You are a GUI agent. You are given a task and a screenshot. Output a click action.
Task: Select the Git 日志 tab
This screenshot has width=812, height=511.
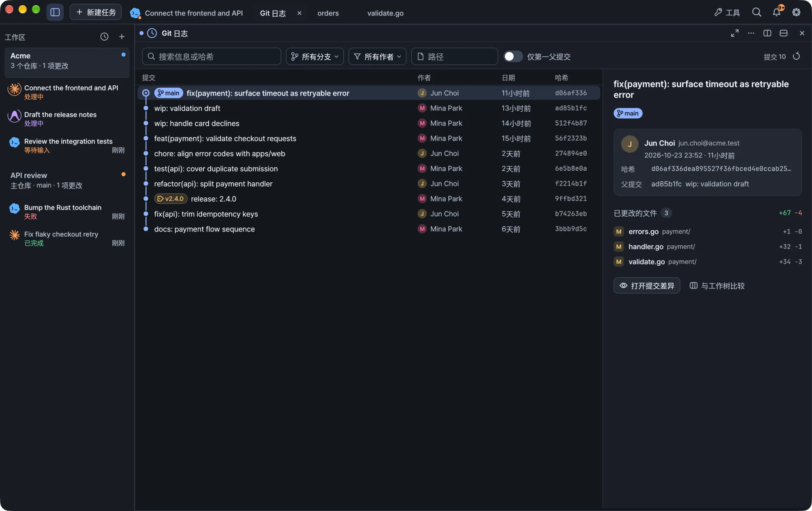coord(273,13)
